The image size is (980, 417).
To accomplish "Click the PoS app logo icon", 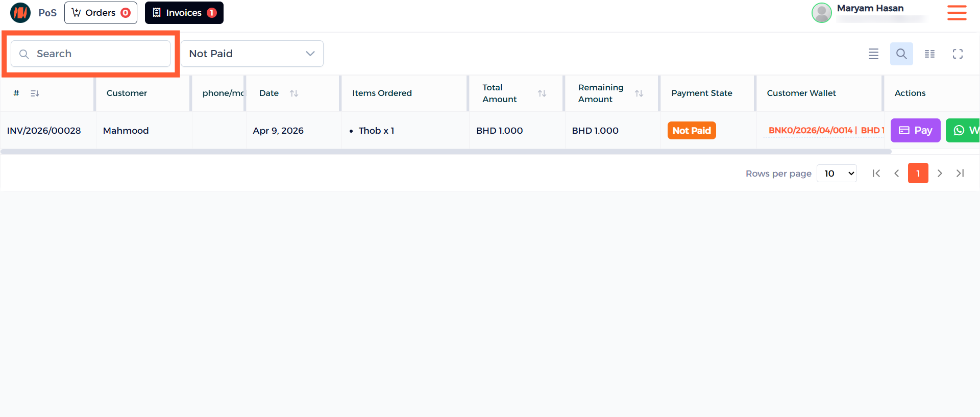I will tap(20, 13).
